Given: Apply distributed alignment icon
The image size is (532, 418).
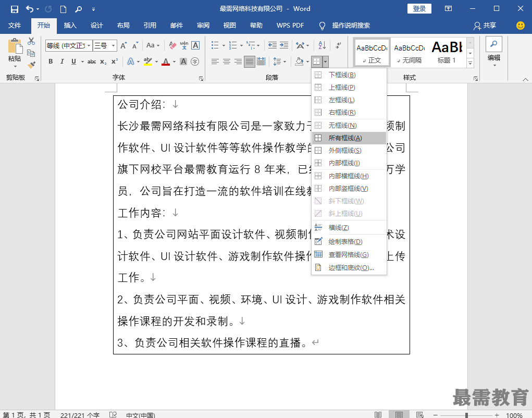Looking at the screenshot, I should pos(261,62).
